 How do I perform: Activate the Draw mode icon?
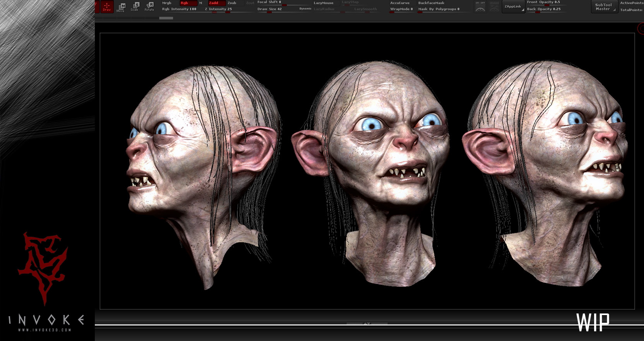[x=107, y=7]
